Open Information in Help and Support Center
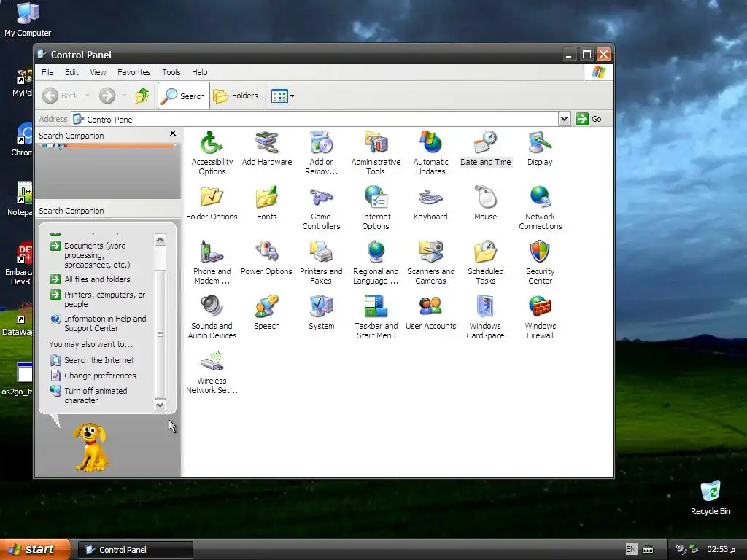This screenshot has height=560, width=747. 98,323
